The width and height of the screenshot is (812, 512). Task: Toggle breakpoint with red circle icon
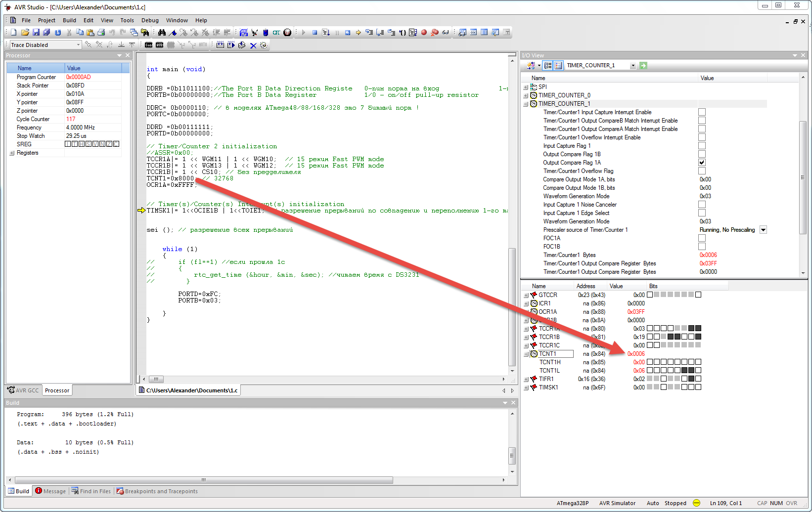click(x=424, y=33)
